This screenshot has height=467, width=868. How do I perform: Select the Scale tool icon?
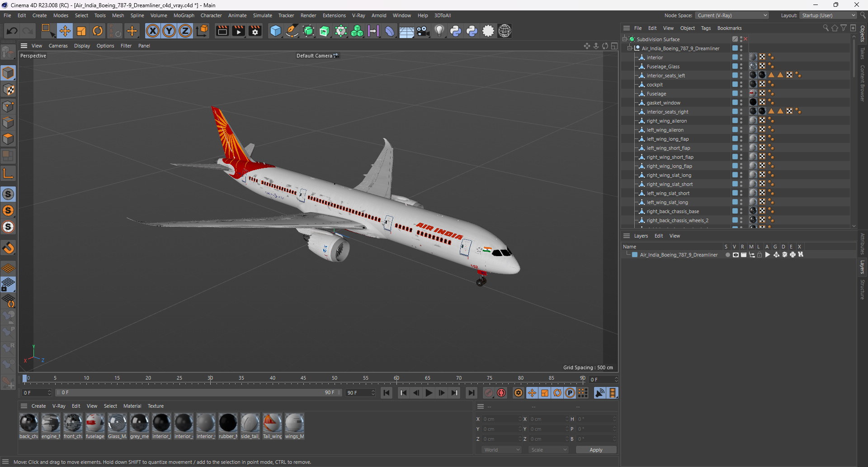81,31
